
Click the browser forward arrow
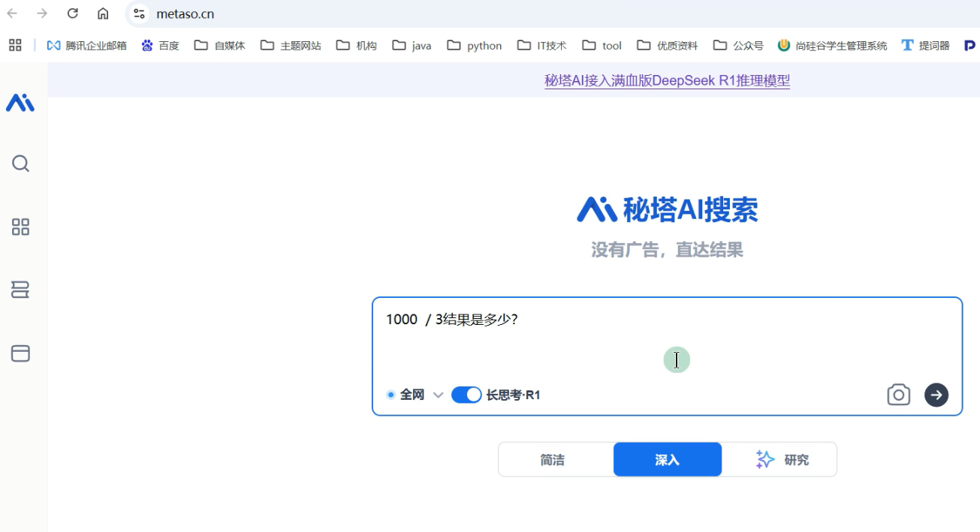[x=42, y=14]
